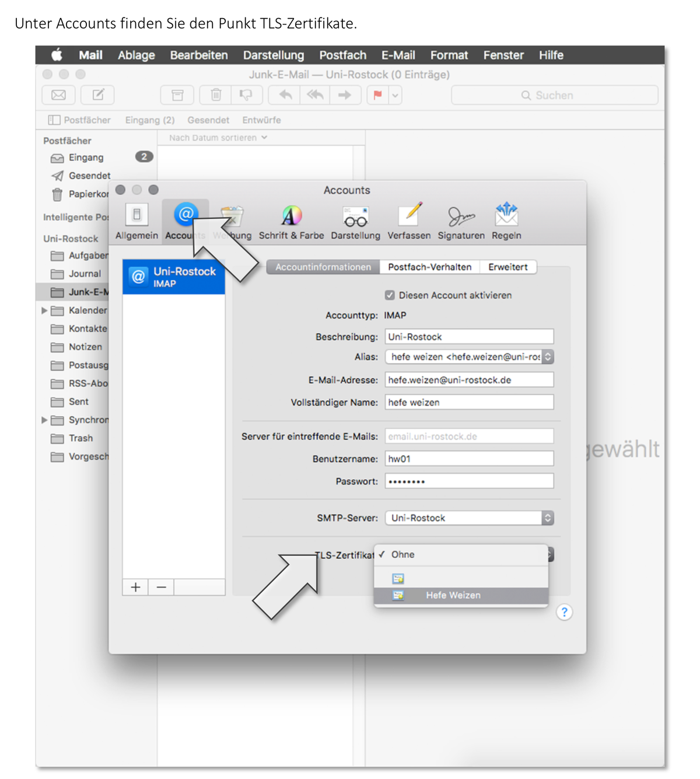Open the E-Mail menu
This screenshot has width=700, height=779.
pyautogui.click(x=398, y=55)
